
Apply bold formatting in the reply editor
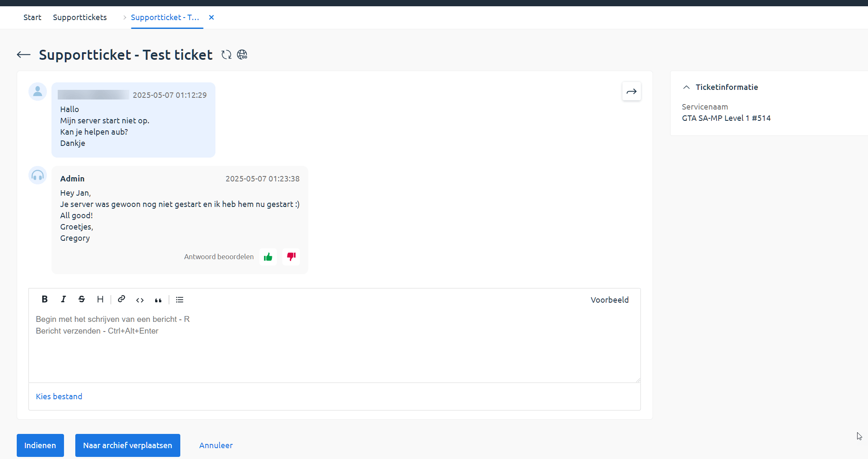(x=44, y=299)
